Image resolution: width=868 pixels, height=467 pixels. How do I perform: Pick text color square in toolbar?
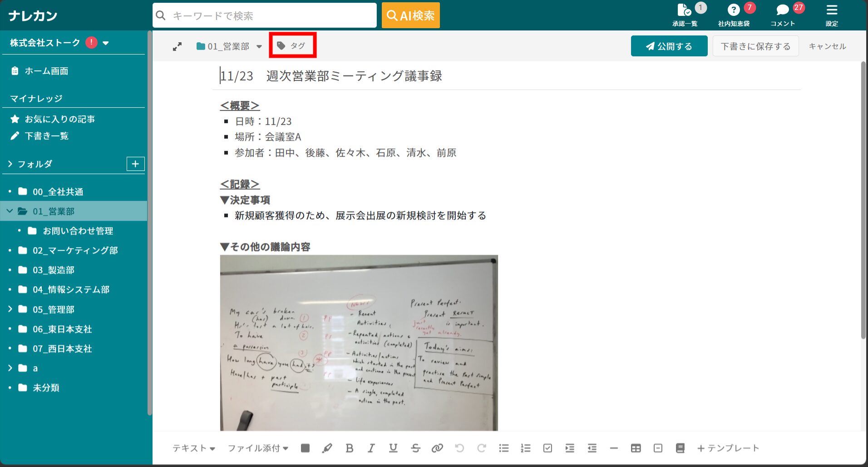[305, 448]
